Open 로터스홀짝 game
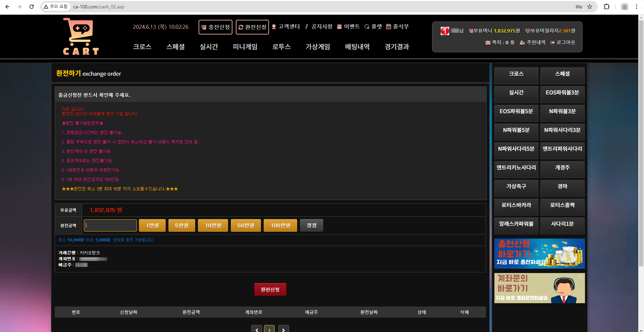Viewport: 644px width, 332px height. point(562,207)
